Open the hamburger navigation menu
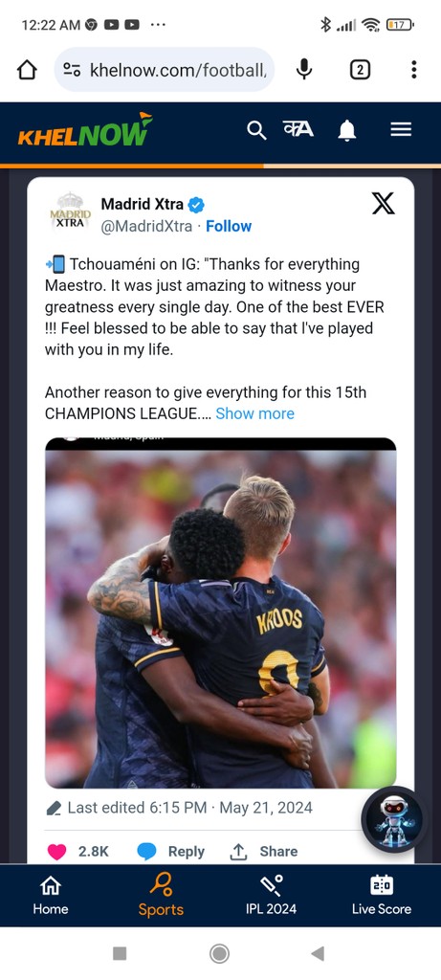The width and height of the screenshot is (441, 980). tap(401, 129)
